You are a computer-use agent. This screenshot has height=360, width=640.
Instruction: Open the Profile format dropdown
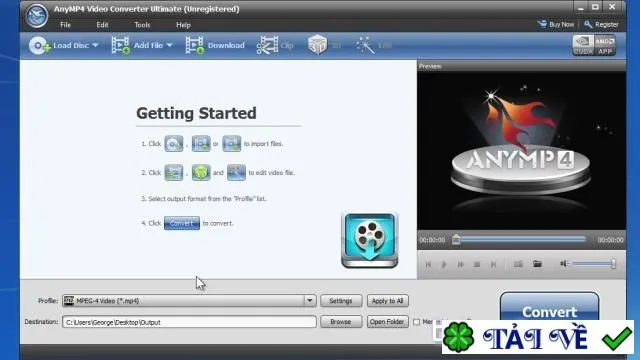coord(310,301)
